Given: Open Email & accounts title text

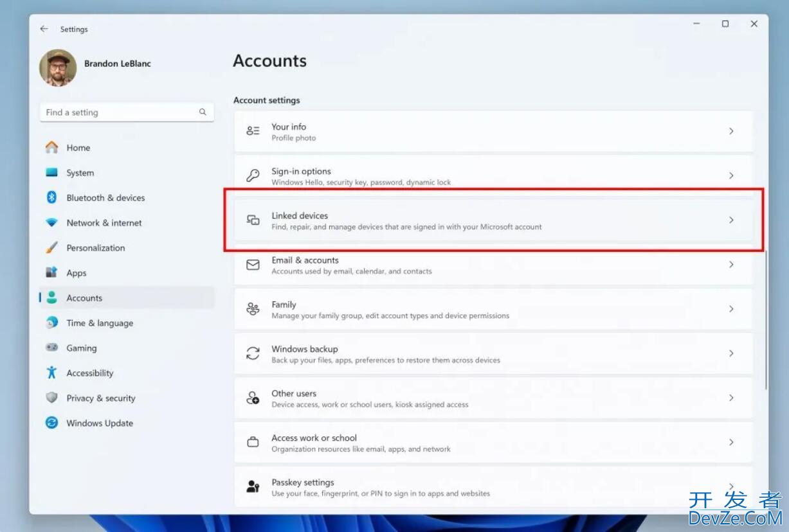Looking at the screenshot, I should (305, 260).
